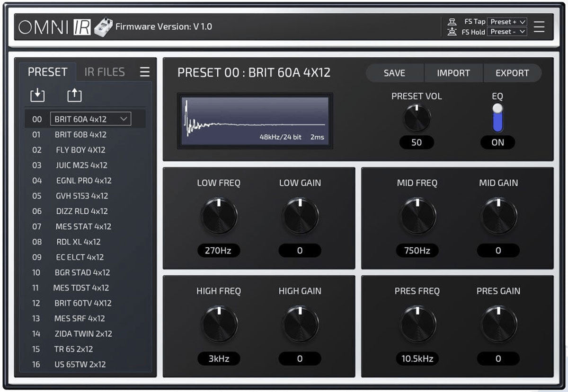Click the PRES GAIN knob

(x=498, y=324)
